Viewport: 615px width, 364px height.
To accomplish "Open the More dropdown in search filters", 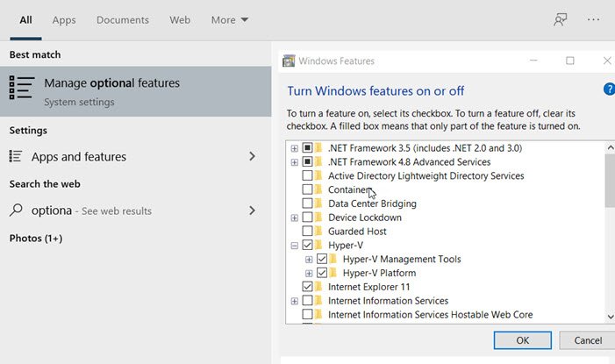I will 230,19.
